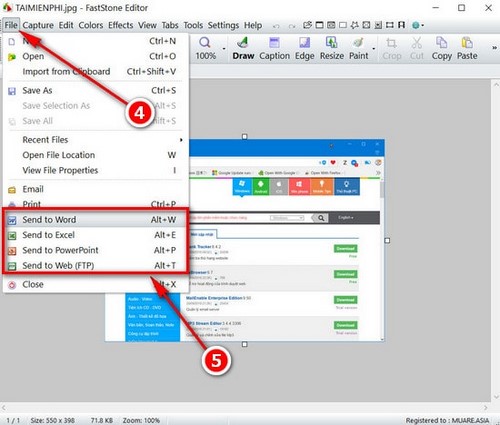
Task: Choose Print in the File menu
Action: [x=95, y=204]
